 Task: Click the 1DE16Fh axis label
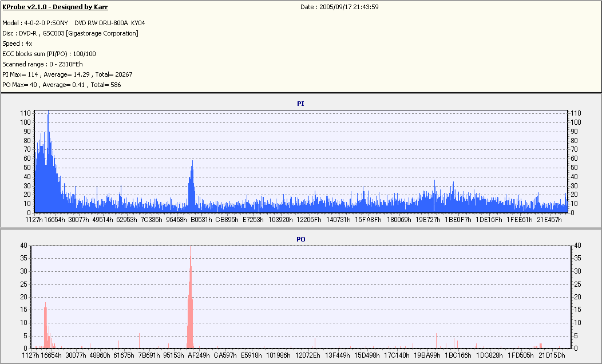pyautogui.click(x=489, y=220)
